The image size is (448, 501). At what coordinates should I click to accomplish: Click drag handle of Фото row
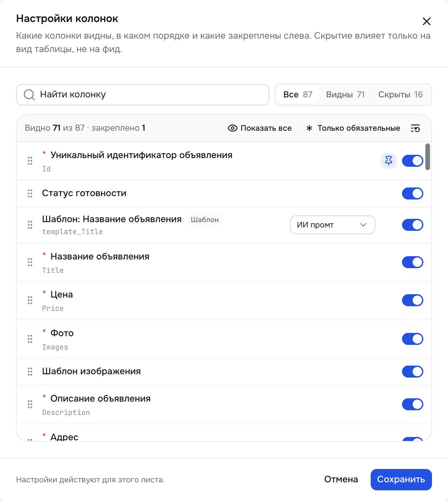(x=30, y=339)
